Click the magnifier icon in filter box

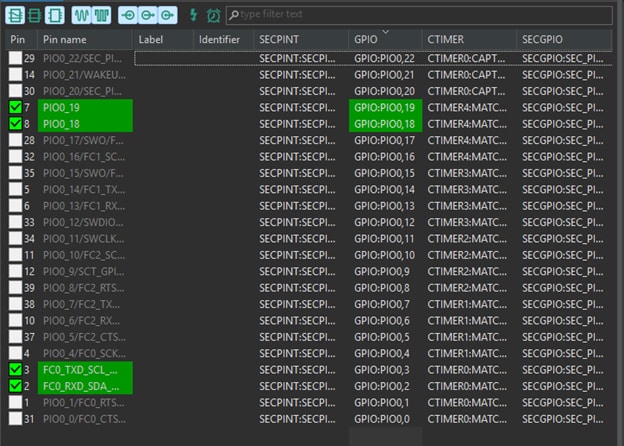tap(234, 15)
